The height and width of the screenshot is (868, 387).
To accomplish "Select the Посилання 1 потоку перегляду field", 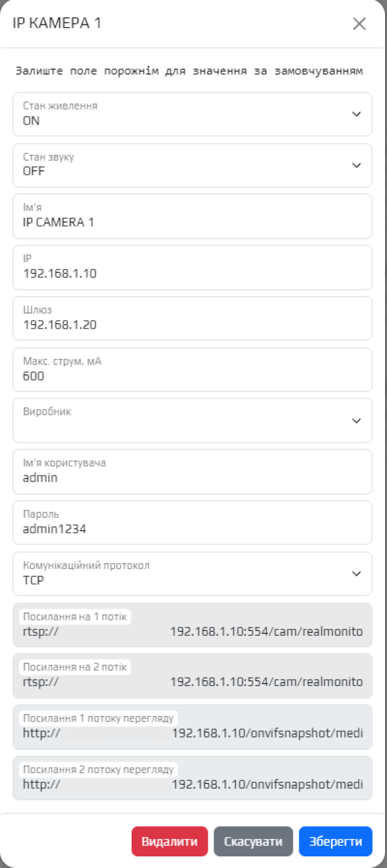I will click(x=192, y=727).
